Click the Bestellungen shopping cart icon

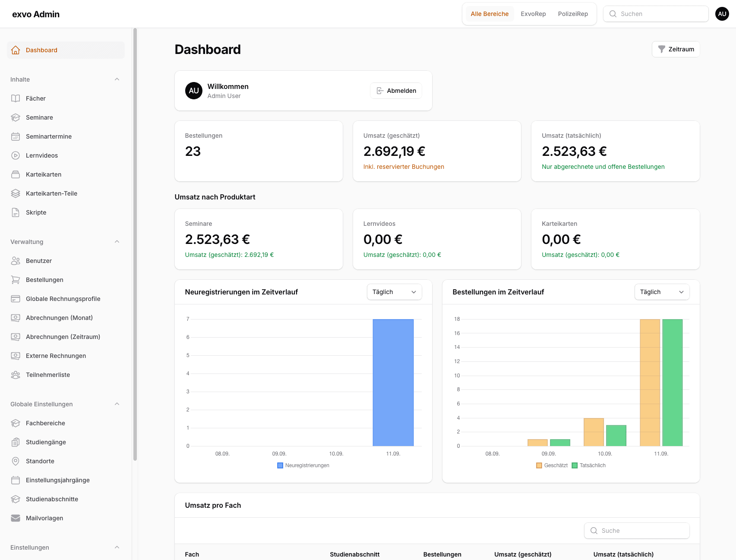point(16,280)
